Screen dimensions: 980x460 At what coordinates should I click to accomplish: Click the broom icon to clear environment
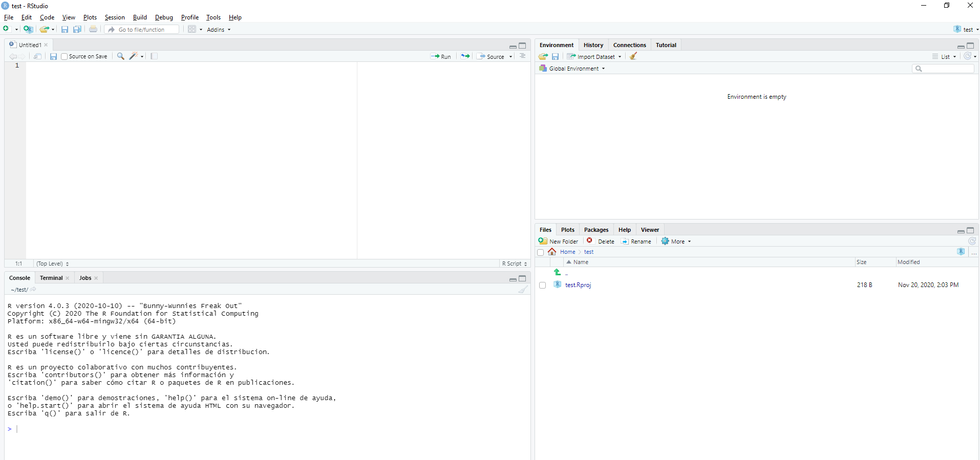click(633, 56)
